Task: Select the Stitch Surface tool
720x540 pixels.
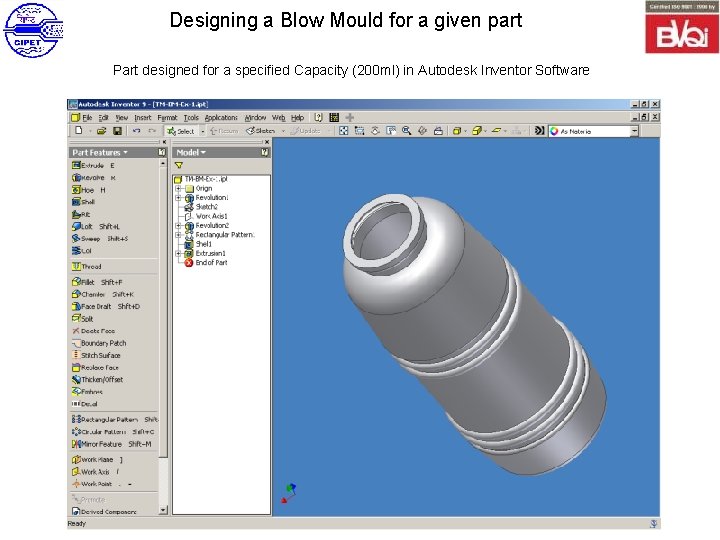Action: (x=96, y=355)
